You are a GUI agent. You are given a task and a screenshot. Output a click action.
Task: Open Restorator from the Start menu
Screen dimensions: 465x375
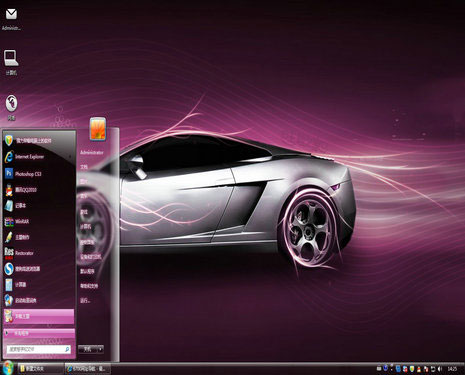[39, 253]
